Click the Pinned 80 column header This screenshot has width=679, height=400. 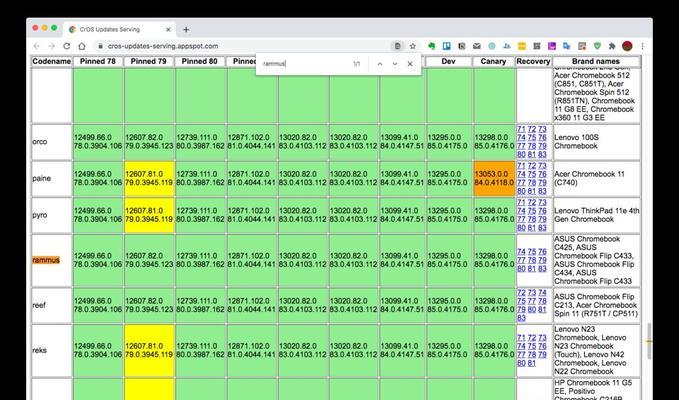click(200, 61)
